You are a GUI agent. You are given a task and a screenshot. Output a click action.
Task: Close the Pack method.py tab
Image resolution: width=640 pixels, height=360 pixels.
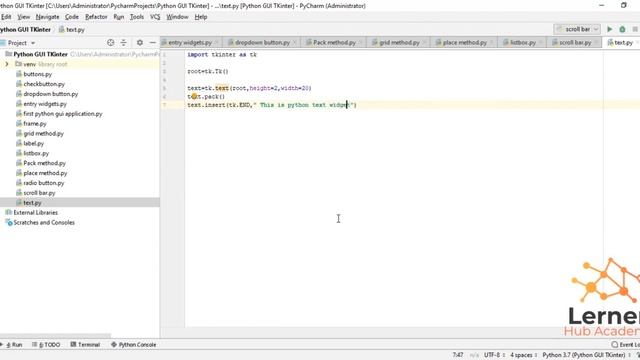360,42
